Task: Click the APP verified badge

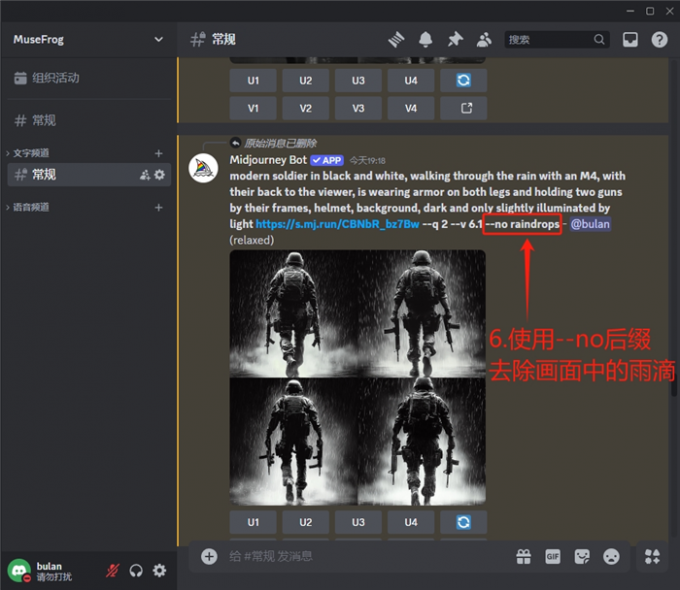Action: pos(327,161)
